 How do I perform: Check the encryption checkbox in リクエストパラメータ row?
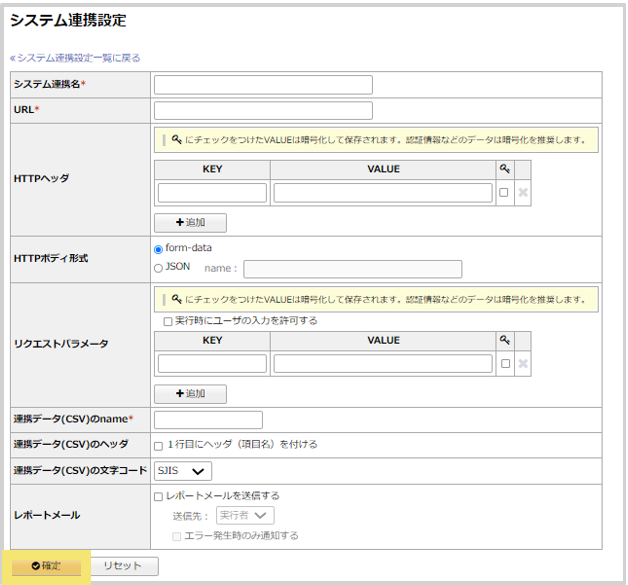(x=504, y=364)
